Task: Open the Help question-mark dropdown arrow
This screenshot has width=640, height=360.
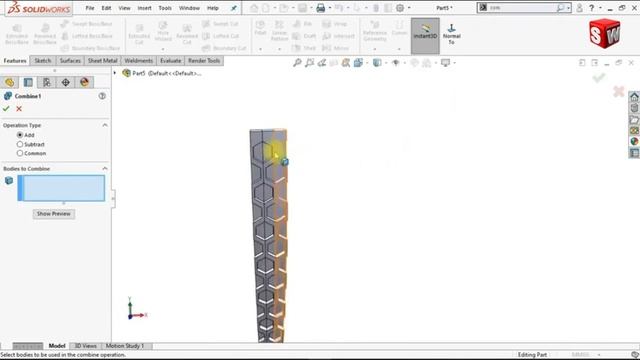Action: (x=600, y=8)
